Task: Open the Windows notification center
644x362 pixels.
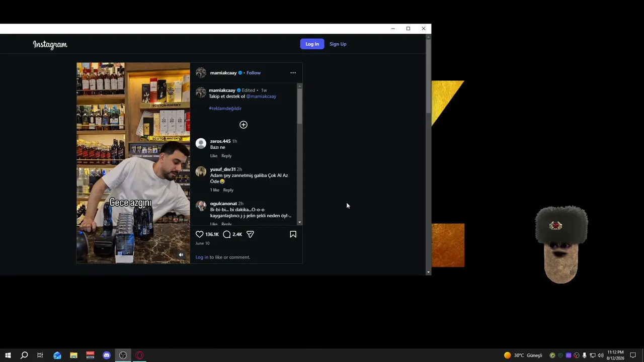Action: point(633,355)
